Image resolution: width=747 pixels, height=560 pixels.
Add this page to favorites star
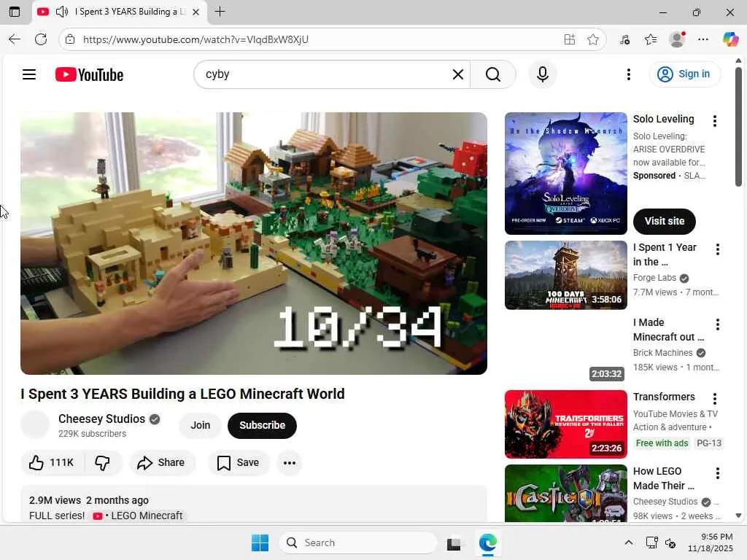click(x=592, y=39)
